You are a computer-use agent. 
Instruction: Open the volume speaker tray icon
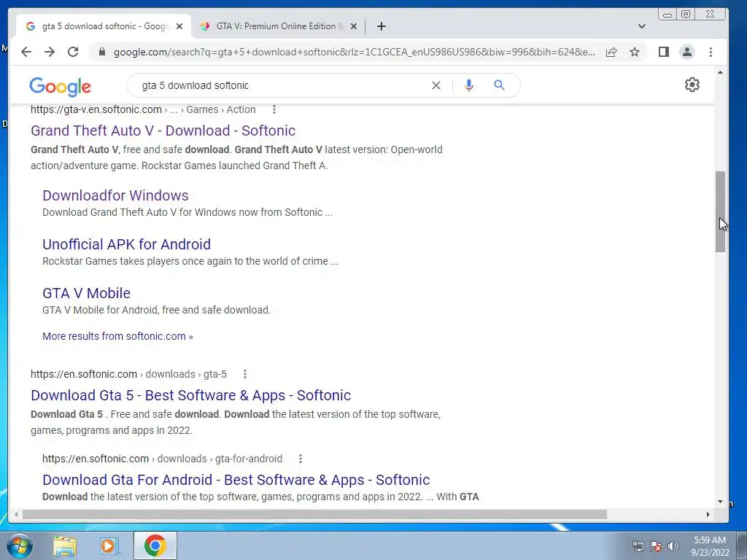(673, 546)
